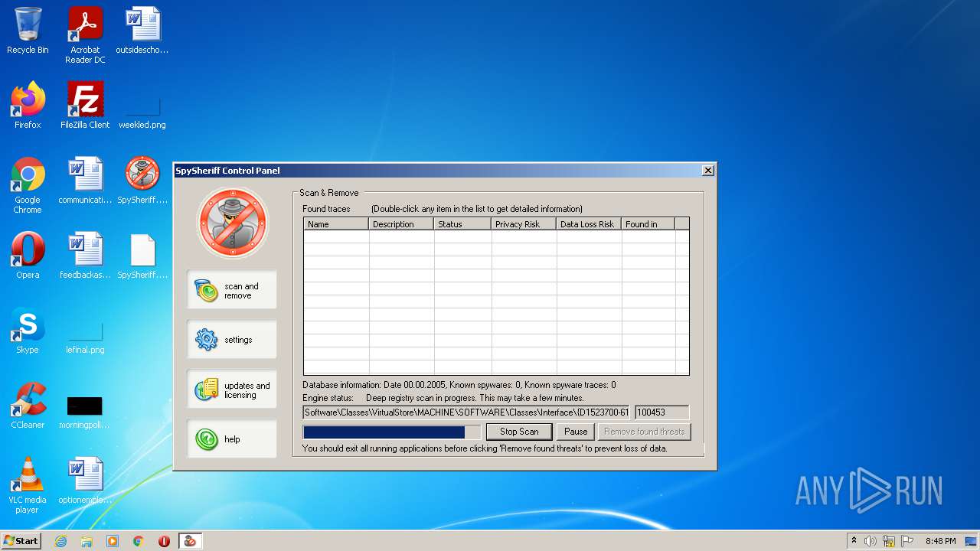Open the feedbackas Word document

click(x=85, y=256)
